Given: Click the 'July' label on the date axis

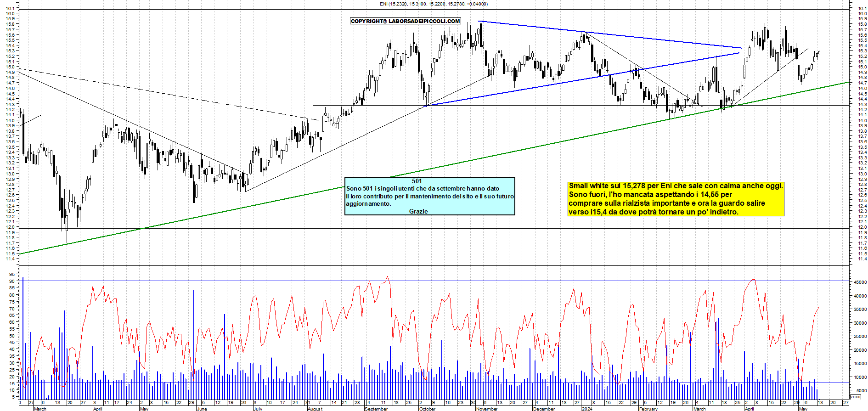Looking at the screenshot, I should (x=258, y=409).
